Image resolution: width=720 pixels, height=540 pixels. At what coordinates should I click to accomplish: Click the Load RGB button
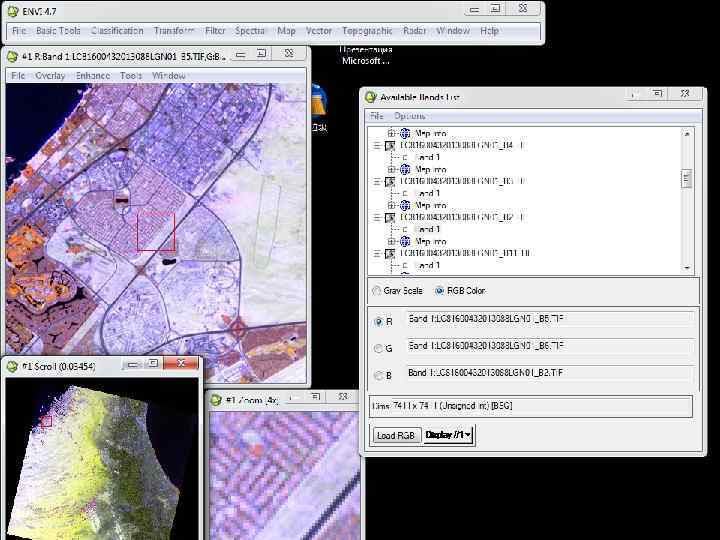point(395,435)
